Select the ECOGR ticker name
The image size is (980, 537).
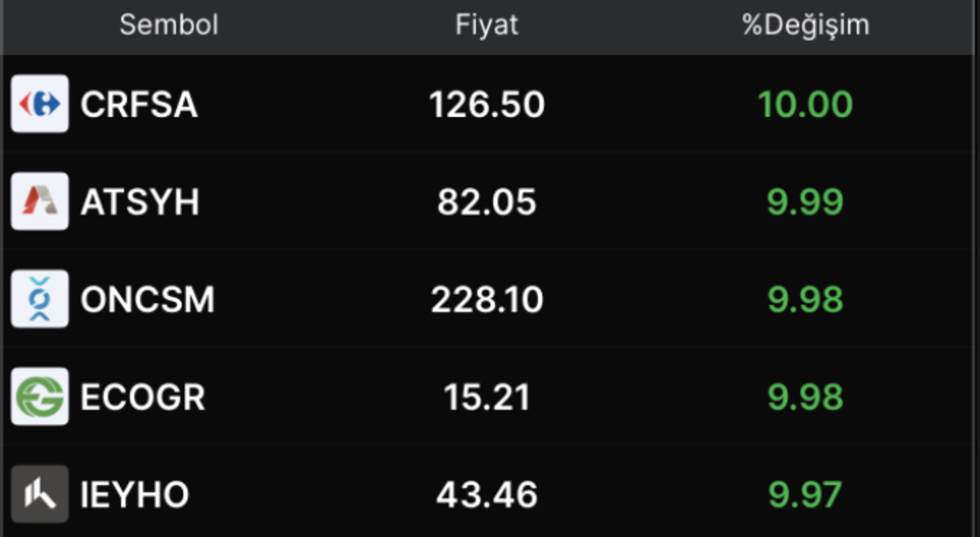tap(143, 397)
